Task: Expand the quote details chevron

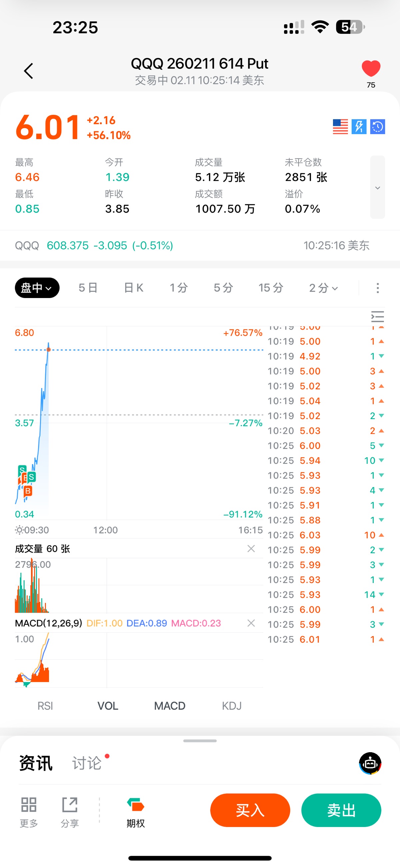Action: 377,187
